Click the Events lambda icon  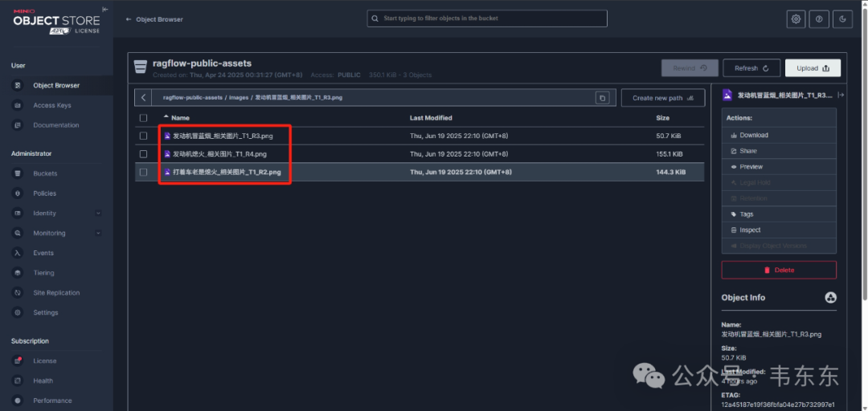(x=18, y=253)
